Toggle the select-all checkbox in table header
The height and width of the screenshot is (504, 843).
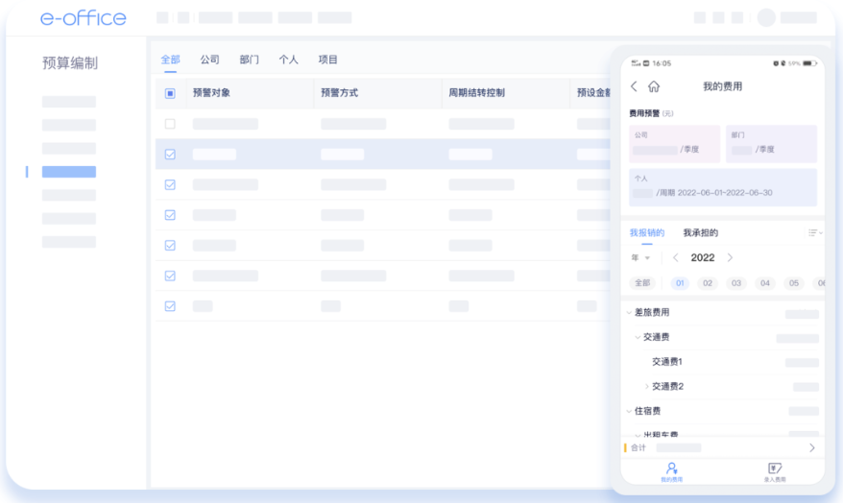point(170,93)
